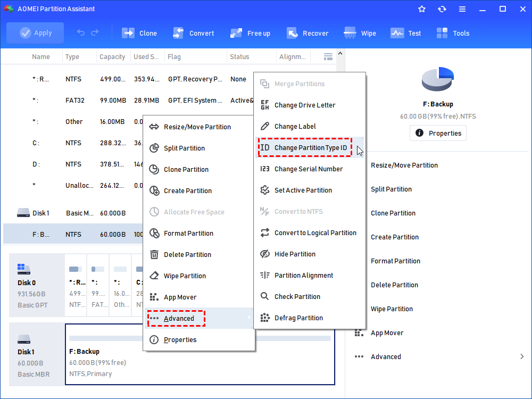Choose Change Label in submenu
Viewport: 532px width, 399px height.
310,126
